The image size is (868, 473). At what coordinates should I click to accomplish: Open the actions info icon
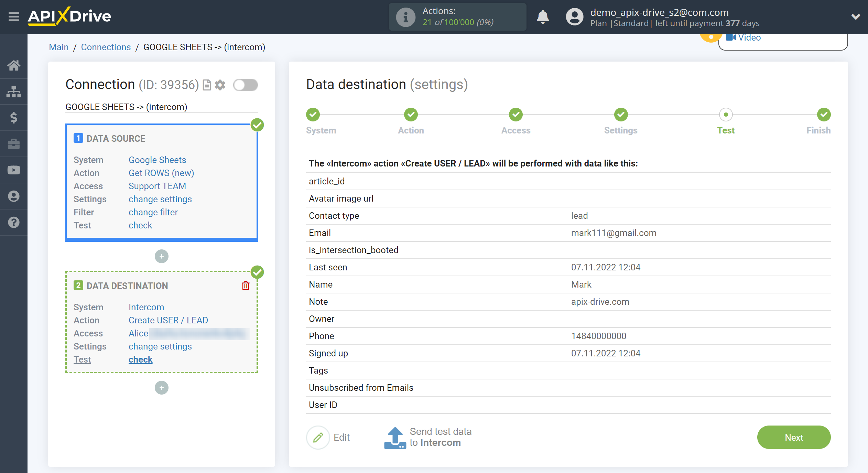(x=405, y=17)
